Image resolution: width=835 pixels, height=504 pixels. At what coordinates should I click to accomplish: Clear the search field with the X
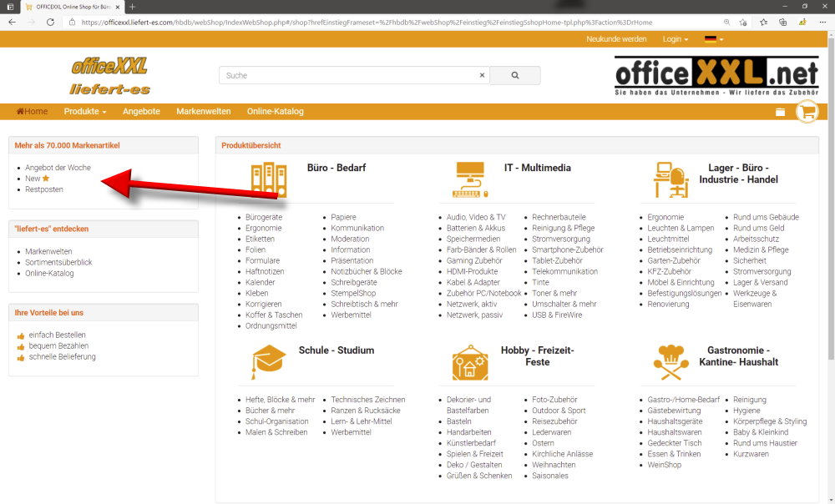pyautogui.click(x=482, y=76)
